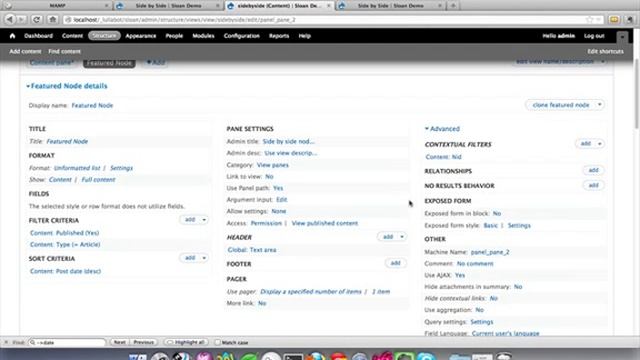Open the Modules admin menu

click(203, 36)
